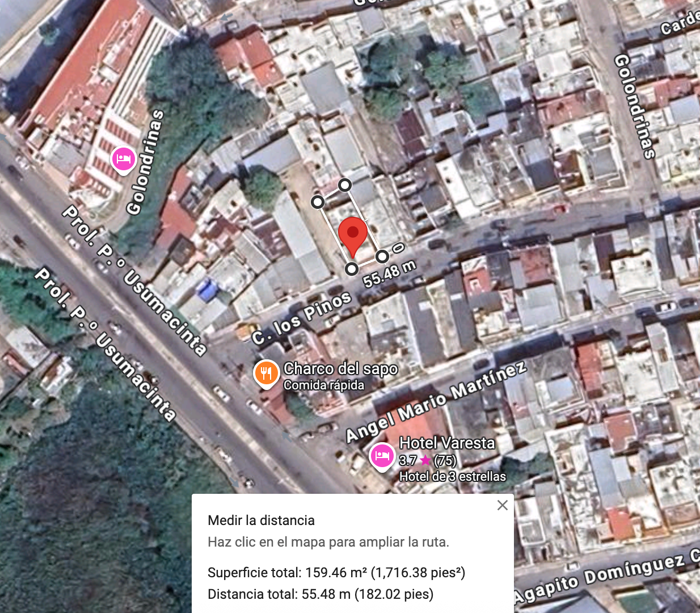Image resolution: width=700 pixels, height=613 pixels.
Task: Click the Angel Mario Martínez street label
Action: 436,401
